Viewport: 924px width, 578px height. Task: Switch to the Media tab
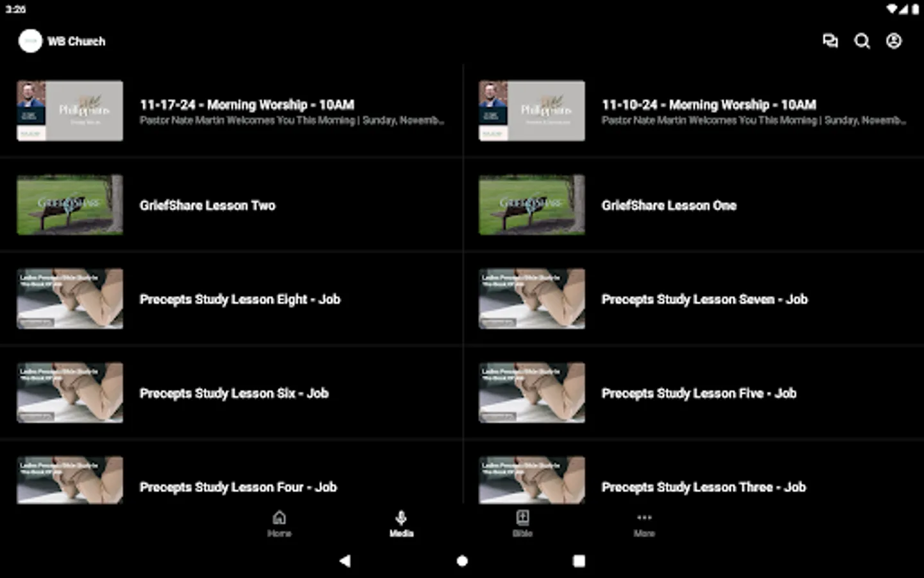point(400,523)
